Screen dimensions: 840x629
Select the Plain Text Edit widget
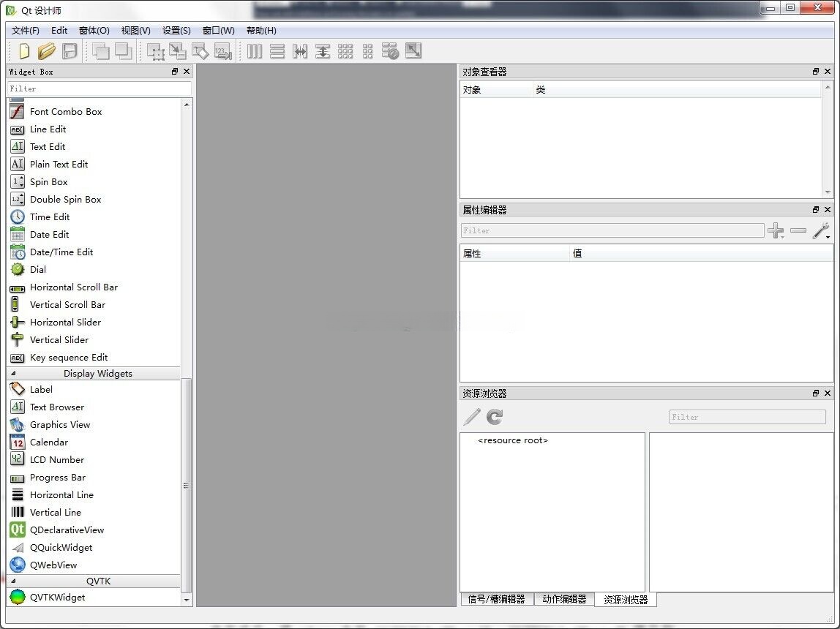(x=94, y=165)
